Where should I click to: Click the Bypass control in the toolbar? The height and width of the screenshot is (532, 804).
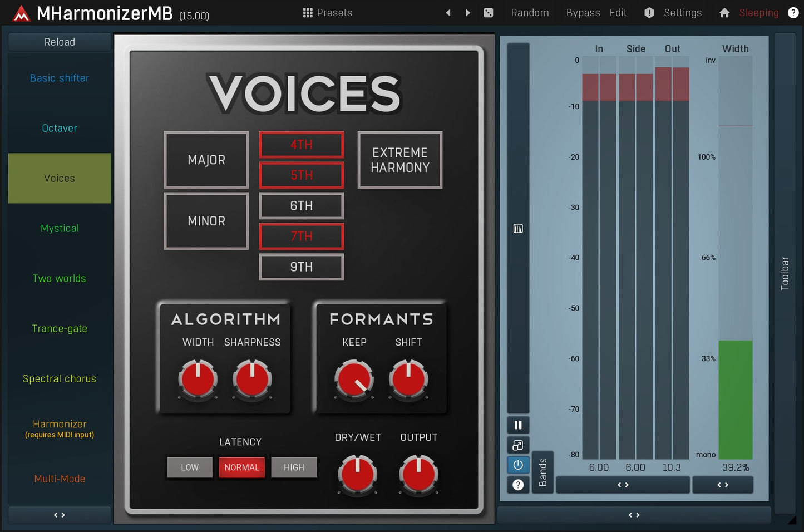pyautogui.click(x=583, y=12)
